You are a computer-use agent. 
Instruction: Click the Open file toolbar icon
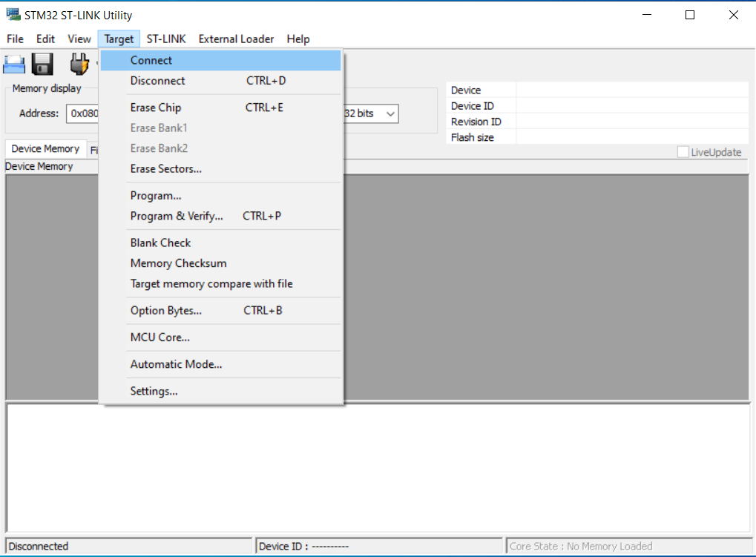pos(14,65)
